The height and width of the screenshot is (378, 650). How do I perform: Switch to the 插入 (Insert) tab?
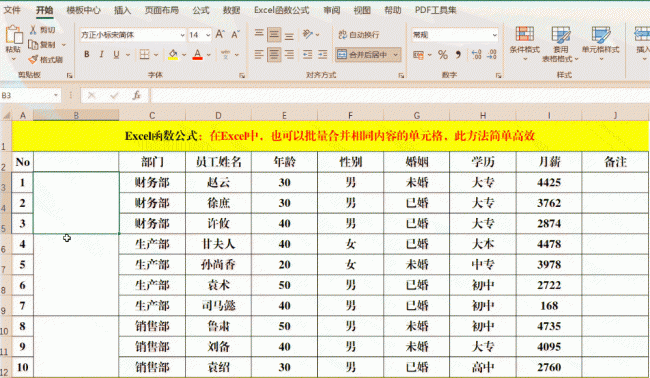tap(122, 10)
